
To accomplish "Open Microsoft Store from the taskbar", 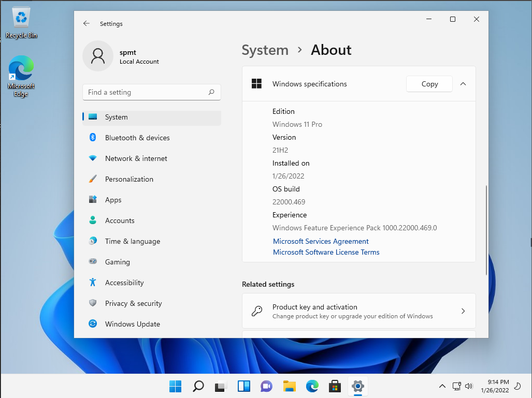I will [335, 386].
